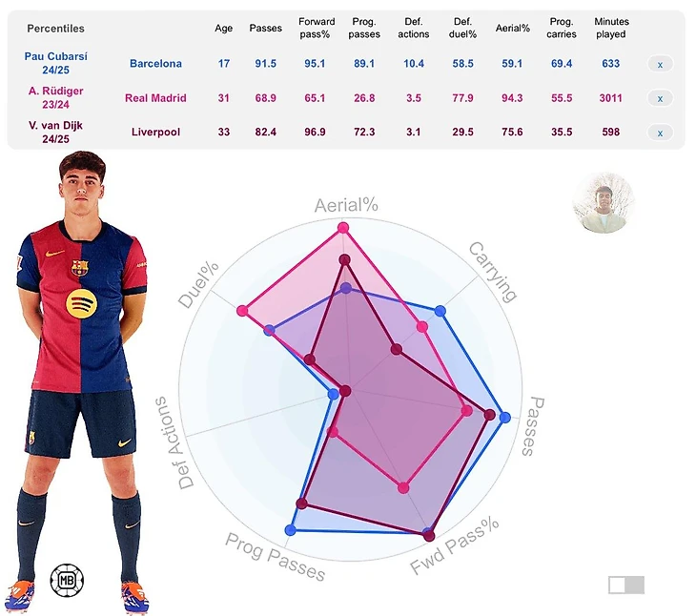
Task: Click the Barcelona team name
Action: (155, 64)
